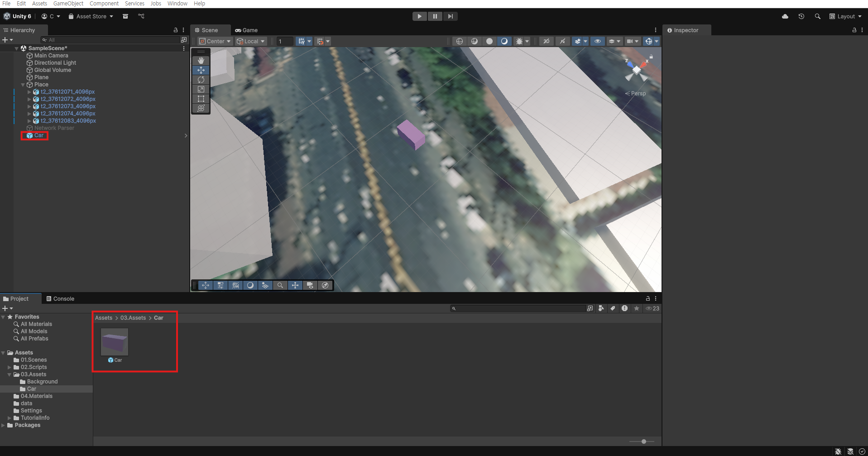Screen dimensions: 868x456
Task: Click status bar debug bug icon
Action: tap(839, 451)
